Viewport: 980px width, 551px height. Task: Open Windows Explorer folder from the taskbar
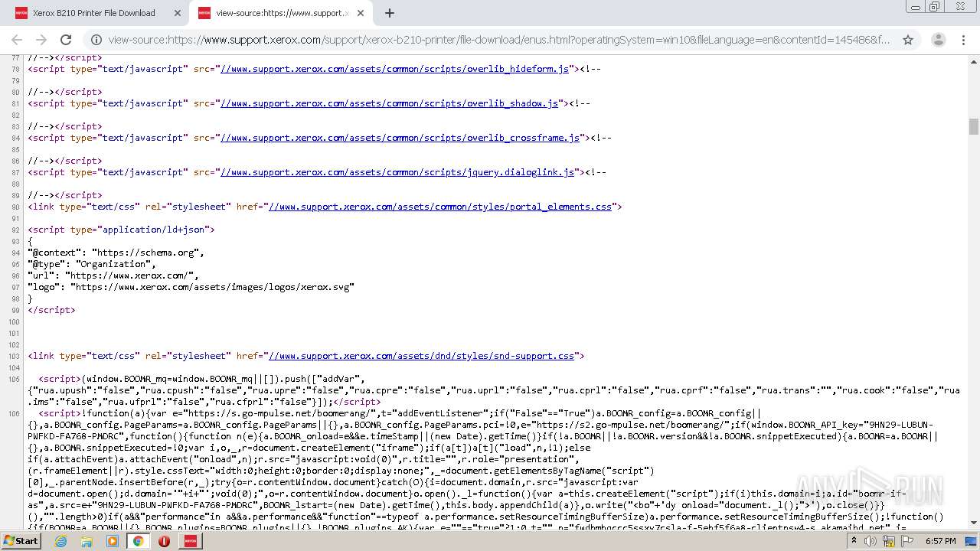[87, 541]
